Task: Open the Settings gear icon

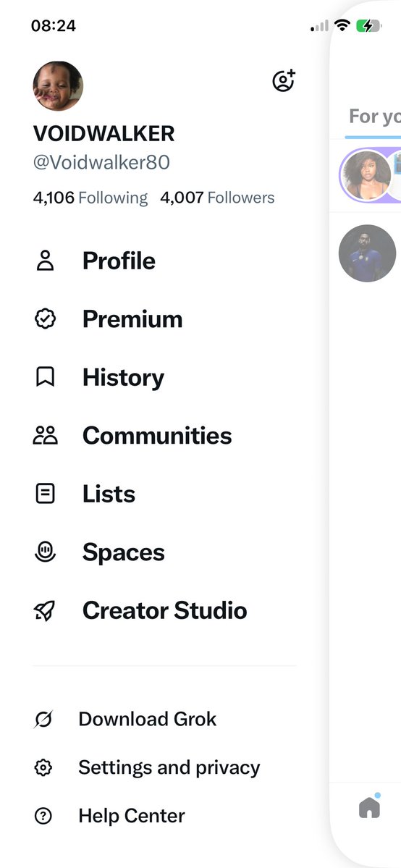Action: coord(43,768)
